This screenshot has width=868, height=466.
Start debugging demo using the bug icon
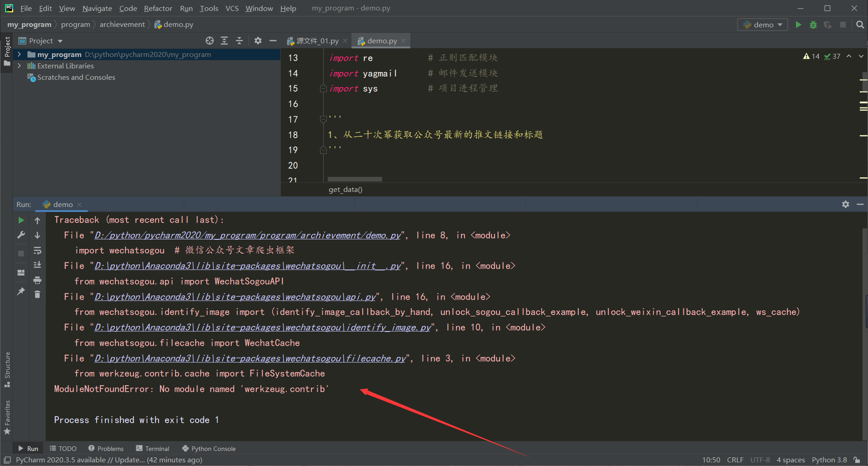pyautogui.click(x=813, y=25)
